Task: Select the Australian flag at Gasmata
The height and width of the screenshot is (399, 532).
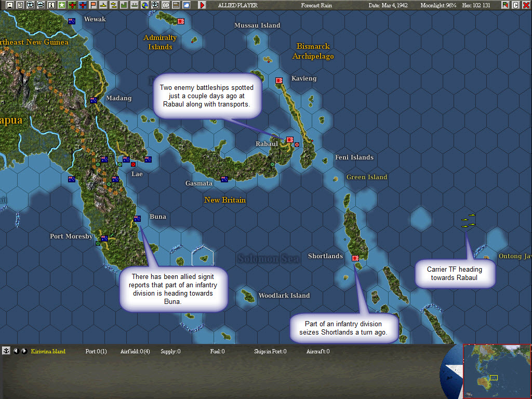Action: 224,179
